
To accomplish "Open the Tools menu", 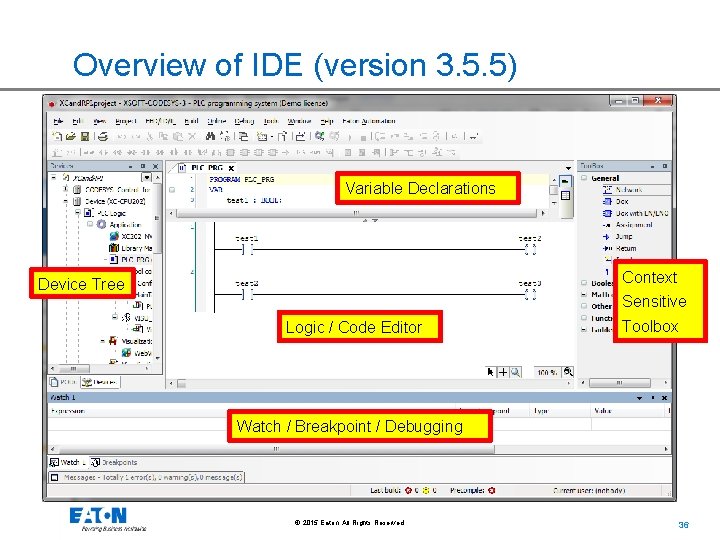I will tap(271, 121).
